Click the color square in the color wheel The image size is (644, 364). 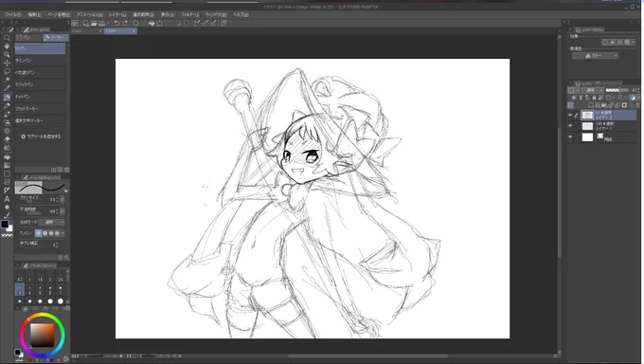click(x=42, y=336)
